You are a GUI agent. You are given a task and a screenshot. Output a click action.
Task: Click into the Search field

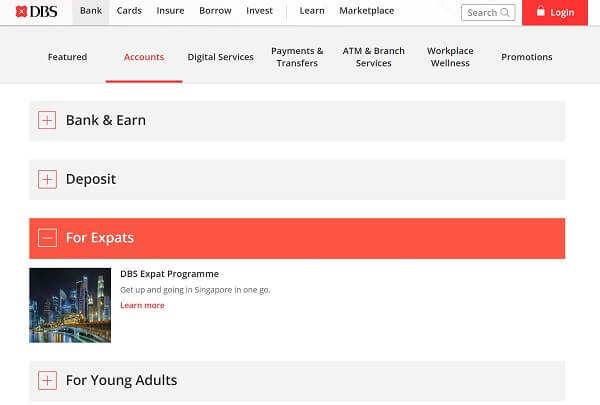tap(488, 13)
